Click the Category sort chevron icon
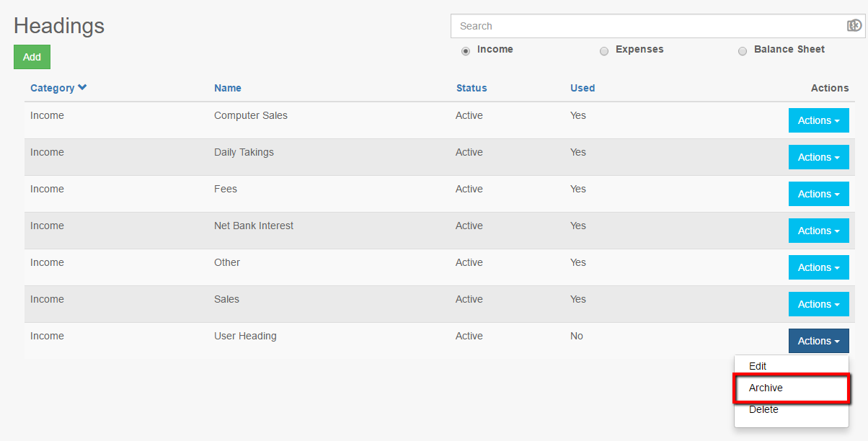 coord(82,88)
